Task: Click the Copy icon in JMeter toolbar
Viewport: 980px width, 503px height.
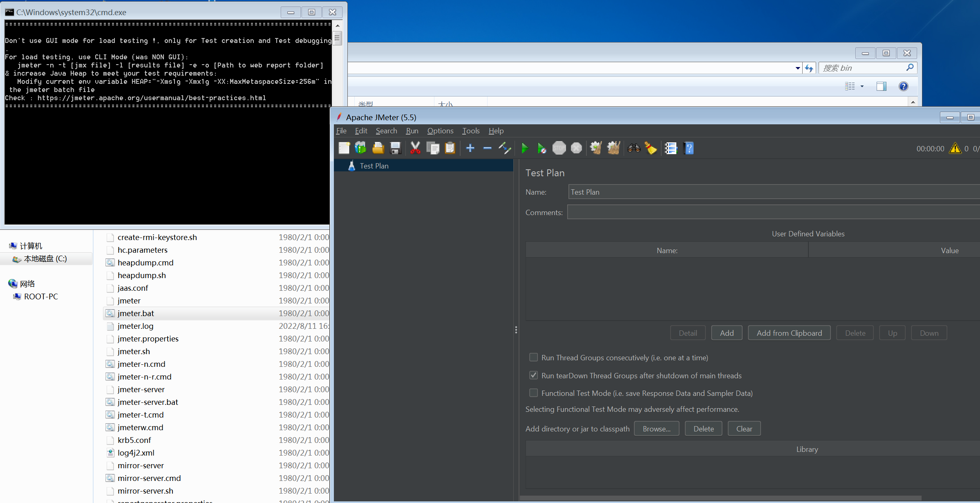Action: pos(433,148)
